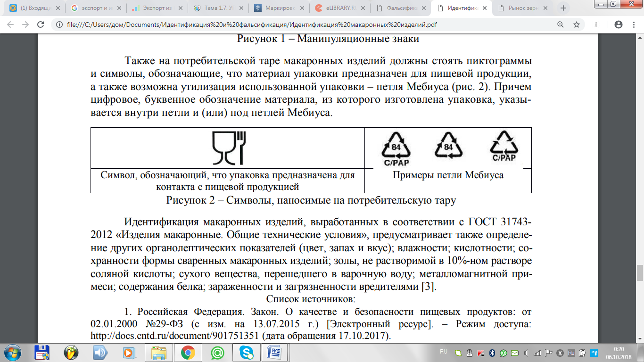Open the floppy-disk app in taskbar
Screen dimensions: 644x362
[x=42, y=353]
